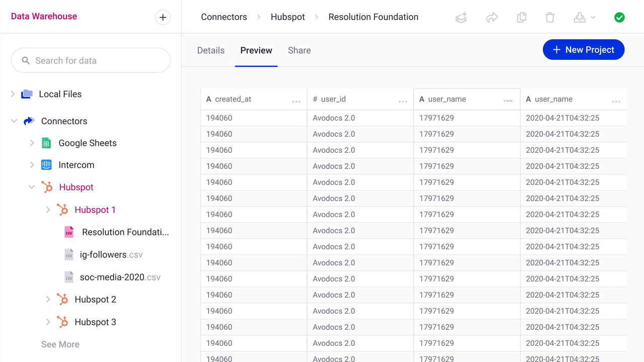Go to Connectors in the breadcrumb
644x362 pixels.
(x=224, y=17)
